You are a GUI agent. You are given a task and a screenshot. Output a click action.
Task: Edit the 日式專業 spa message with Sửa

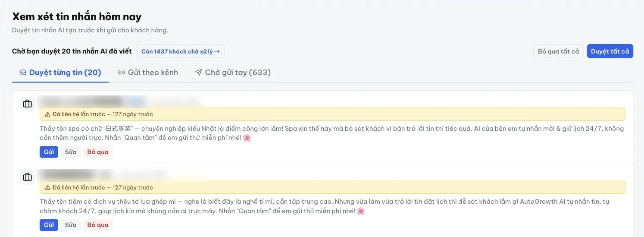pos(71,152)
